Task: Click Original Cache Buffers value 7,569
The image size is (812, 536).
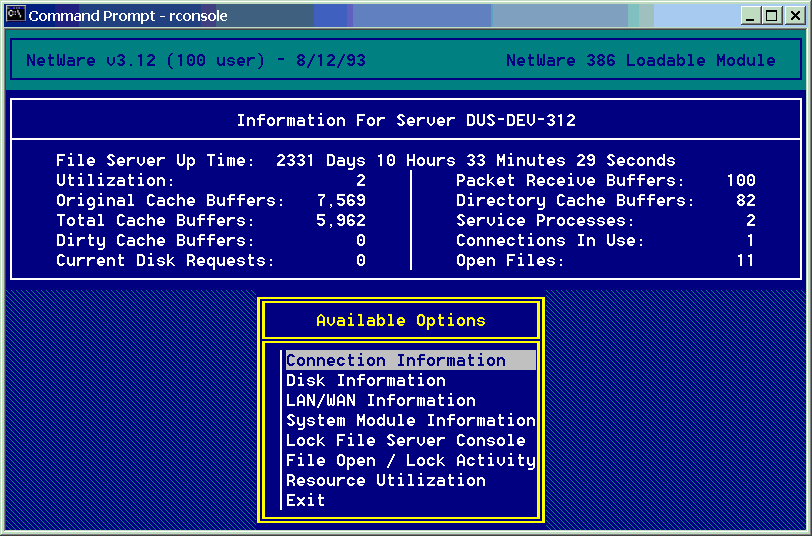Action: (x=341, y=200)
